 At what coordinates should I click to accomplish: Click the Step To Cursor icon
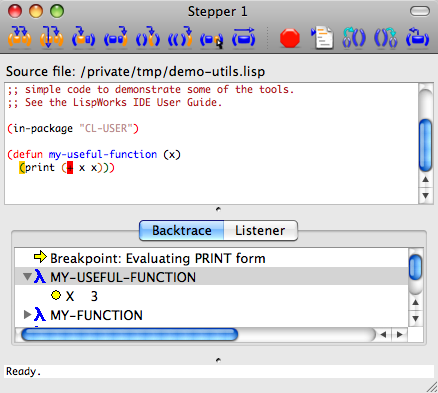coord(212,38)
